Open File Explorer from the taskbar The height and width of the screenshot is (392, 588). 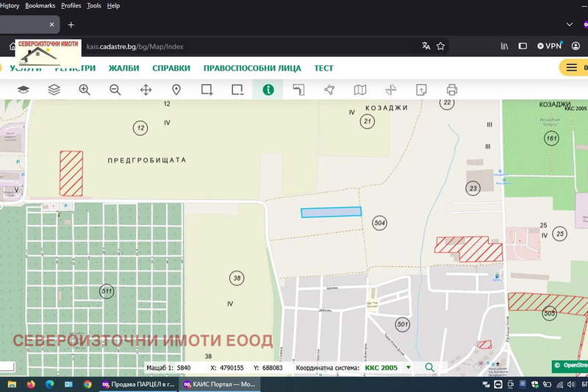(x=12, y=384)
